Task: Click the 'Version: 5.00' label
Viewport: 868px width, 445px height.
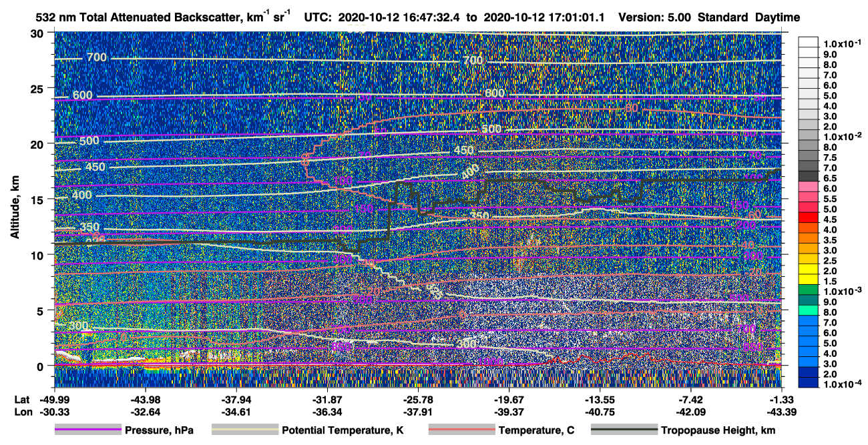Action: [x=655, y=18]
